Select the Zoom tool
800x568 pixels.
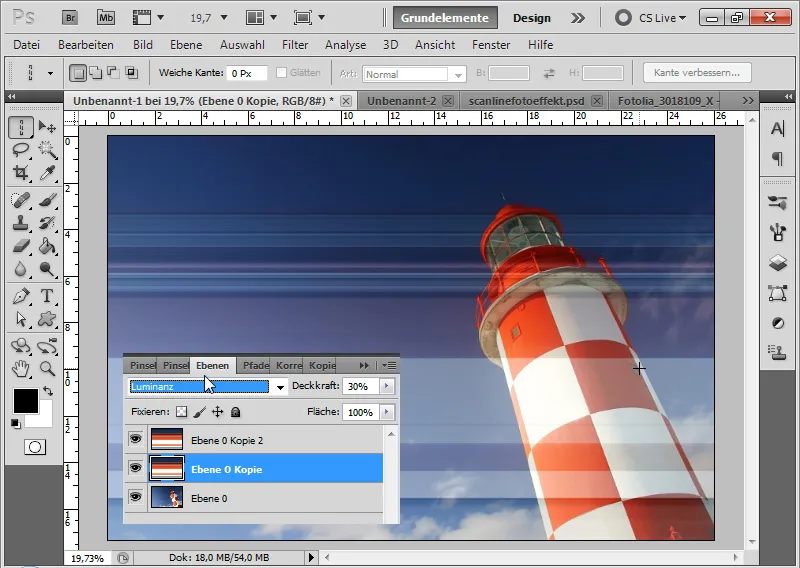pos(47,368)
